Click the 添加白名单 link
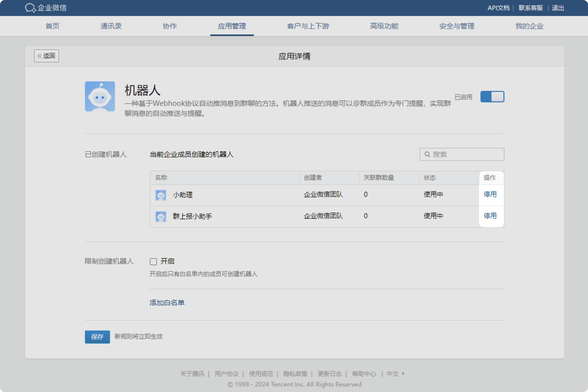Viewport: 588px width, 392px height. coord(167,303)
